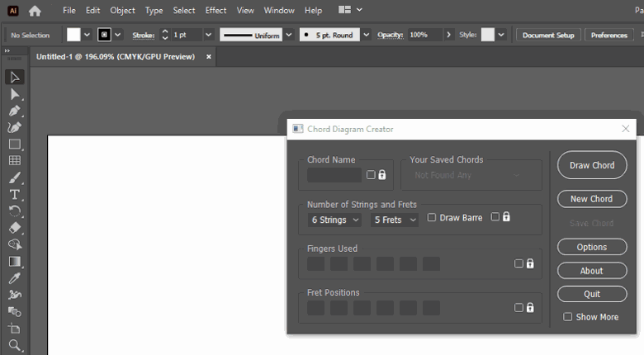Screen dimensions: 644x355
Task: Pick the Eraser tool
Action: pyautogui.click(x=15, y=228)
